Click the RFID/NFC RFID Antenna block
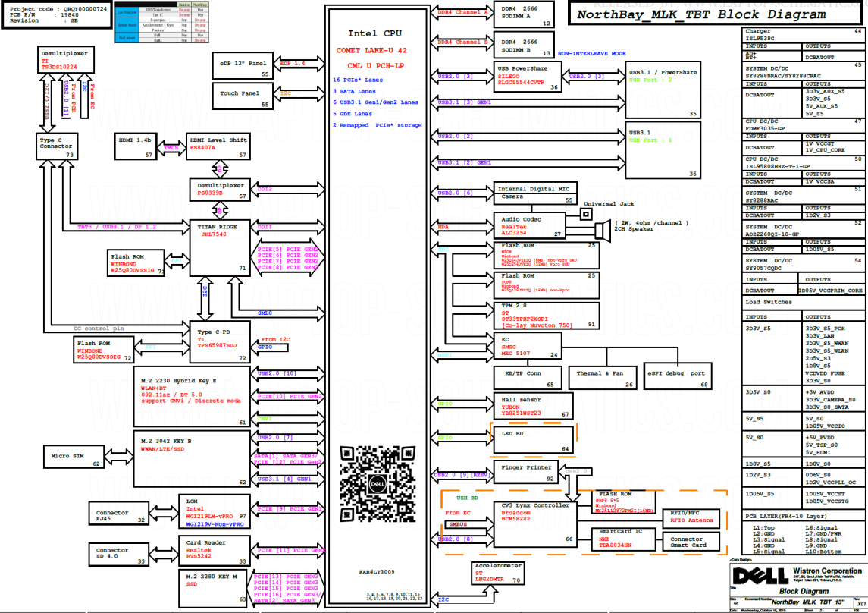The image size is (868, 613). pyautogui.click(x=691, y=517)
